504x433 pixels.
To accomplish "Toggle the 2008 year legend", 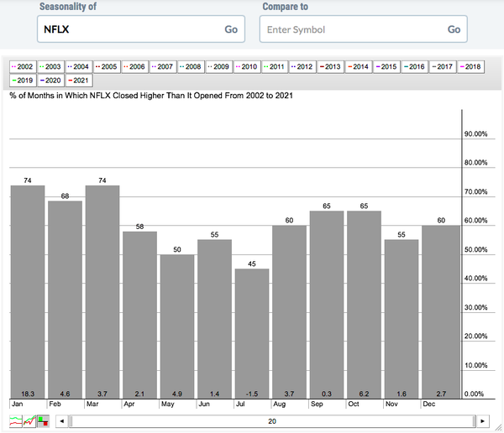I will tap(191, 67).
